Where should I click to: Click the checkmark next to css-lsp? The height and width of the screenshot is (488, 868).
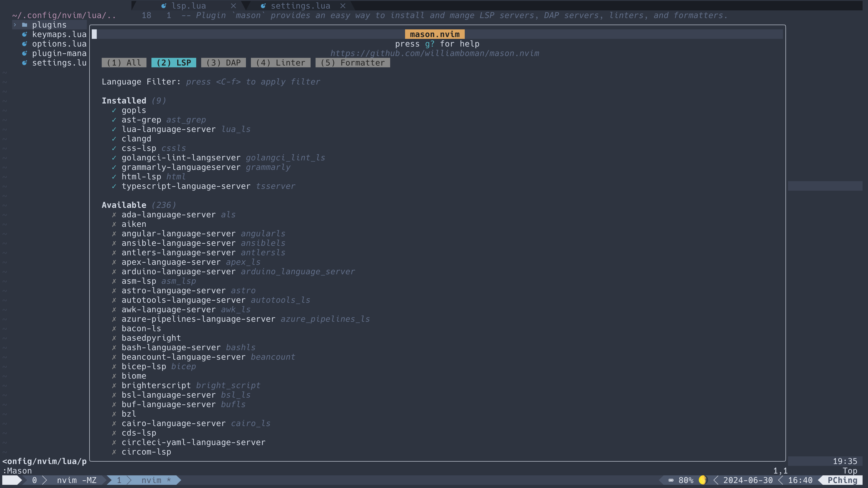pos(114,148)
